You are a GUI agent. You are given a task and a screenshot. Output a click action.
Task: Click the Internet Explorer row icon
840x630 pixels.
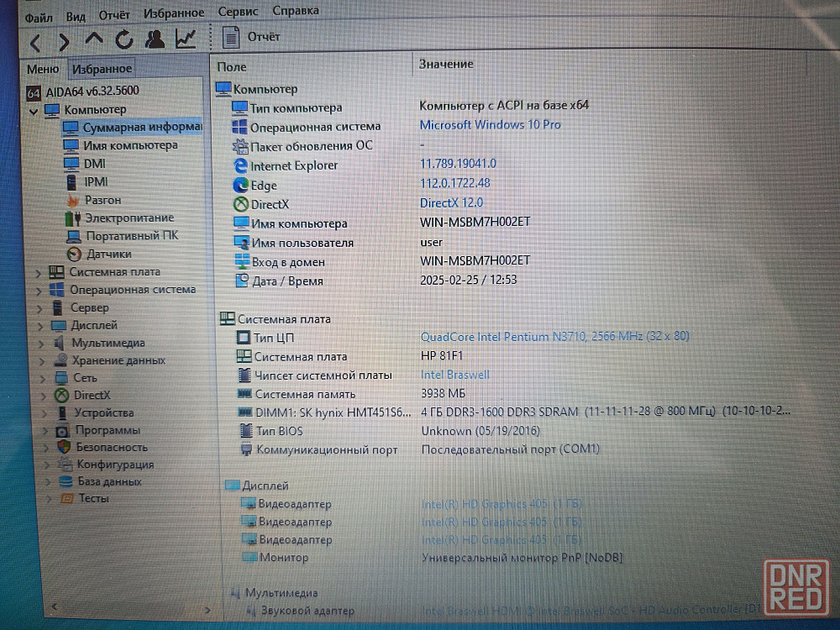[240, 165]
